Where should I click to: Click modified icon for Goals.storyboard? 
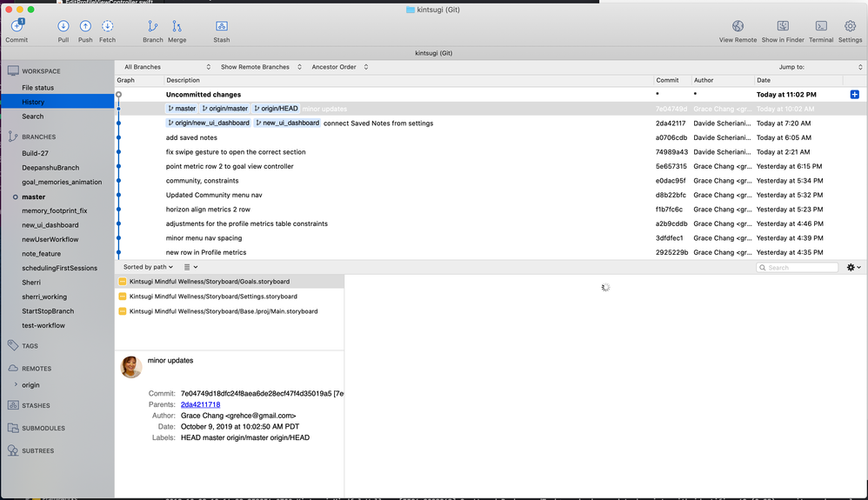123,282
